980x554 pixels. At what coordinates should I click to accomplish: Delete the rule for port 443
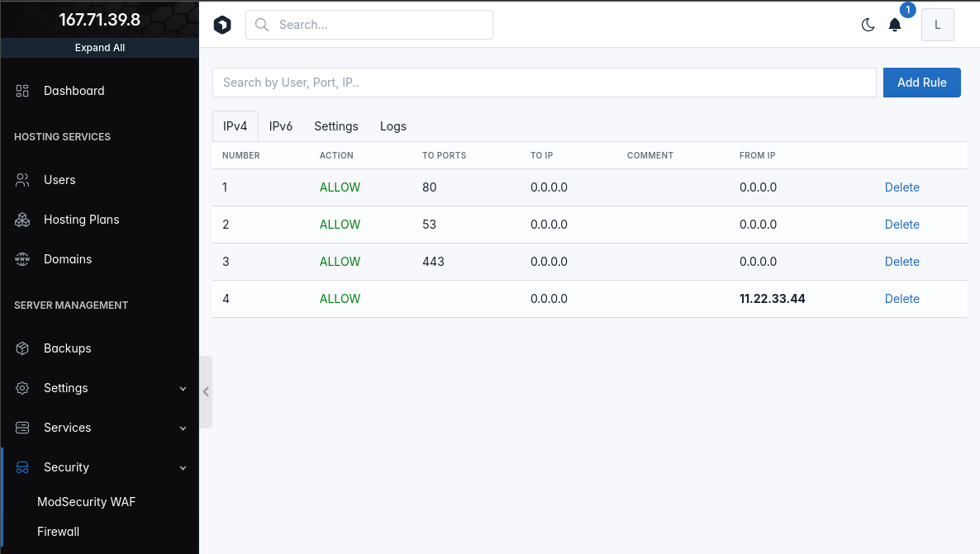[x=902, y=262]
